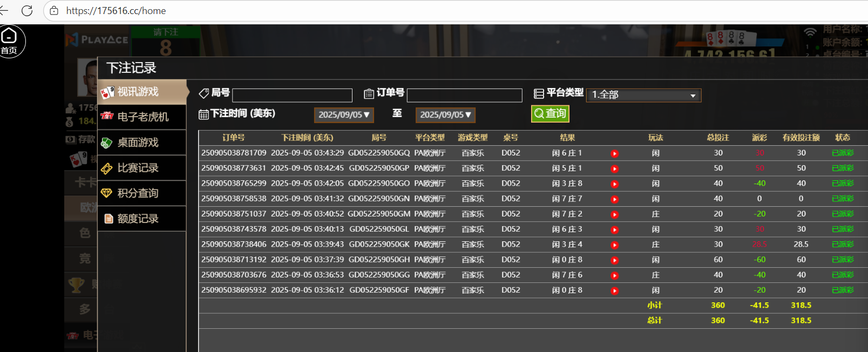Click the home icon labeled 首页
Screen dimensions: 868x352
[10, 41]
